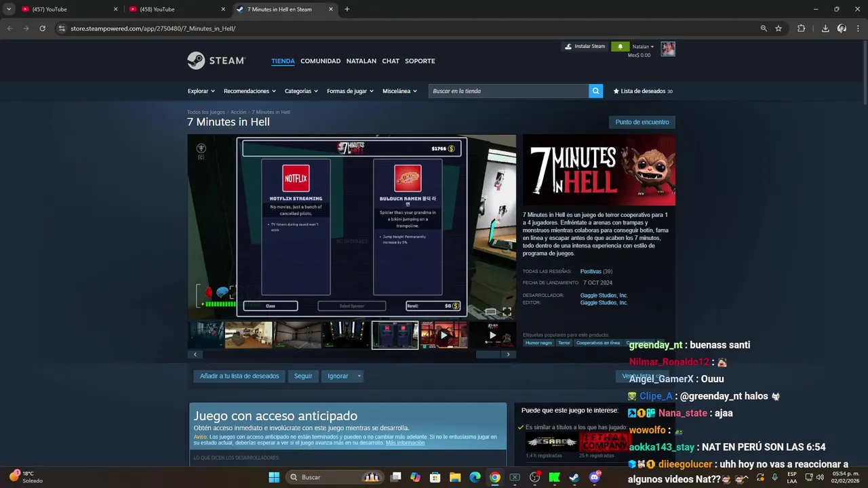This screenshot has height=488, width=868.
Task: Click the Buscar en la tienda field
Action: point(509,91)
